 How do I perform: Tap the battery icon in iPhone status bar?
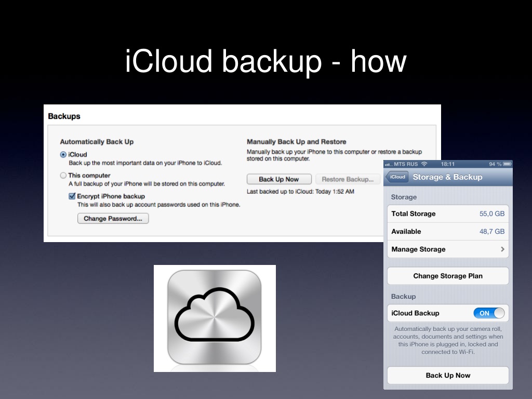point(507,164)
